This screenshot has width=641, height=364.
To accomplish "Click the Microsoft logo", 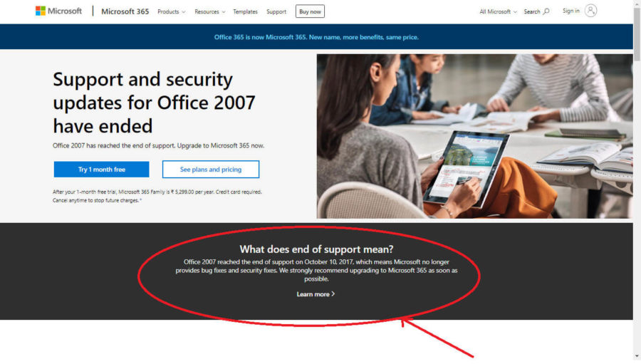I will [x=58, y=11].
